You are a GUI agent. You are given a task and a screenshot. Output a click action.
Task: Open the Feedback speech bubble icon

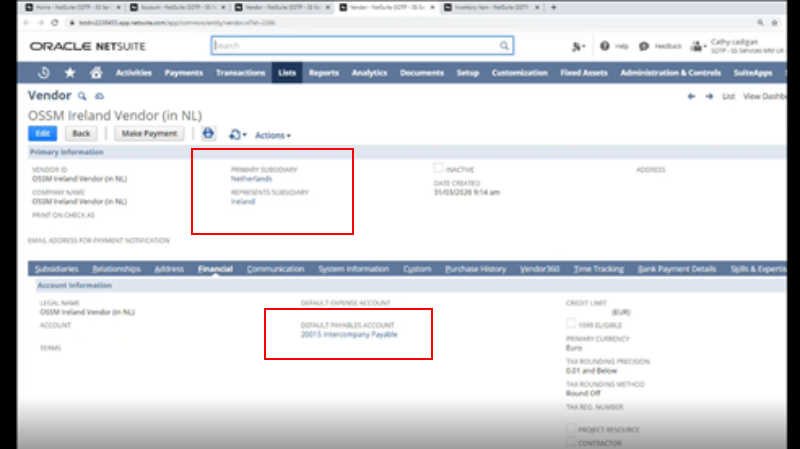tap(644, 46)
